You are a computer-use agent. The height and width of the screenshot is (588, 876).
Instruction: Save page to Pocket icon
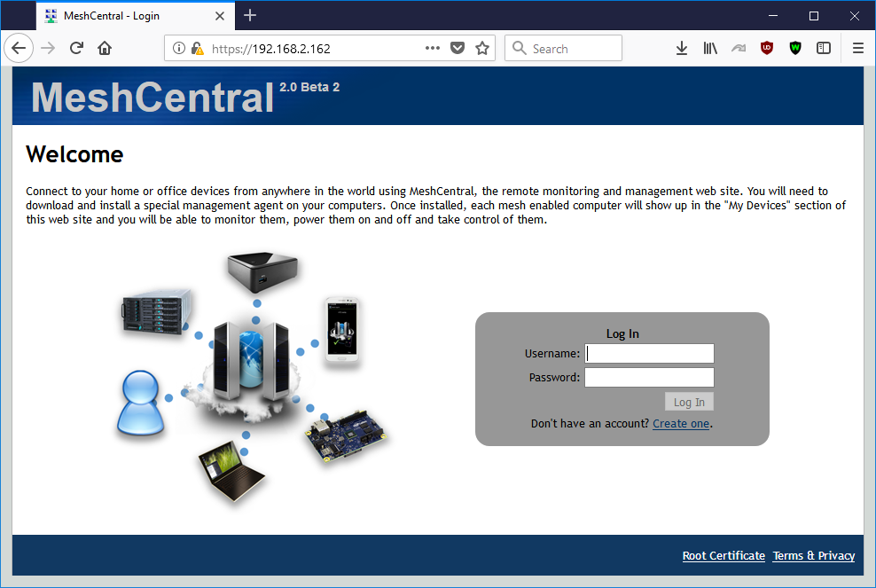click(458, 48)
